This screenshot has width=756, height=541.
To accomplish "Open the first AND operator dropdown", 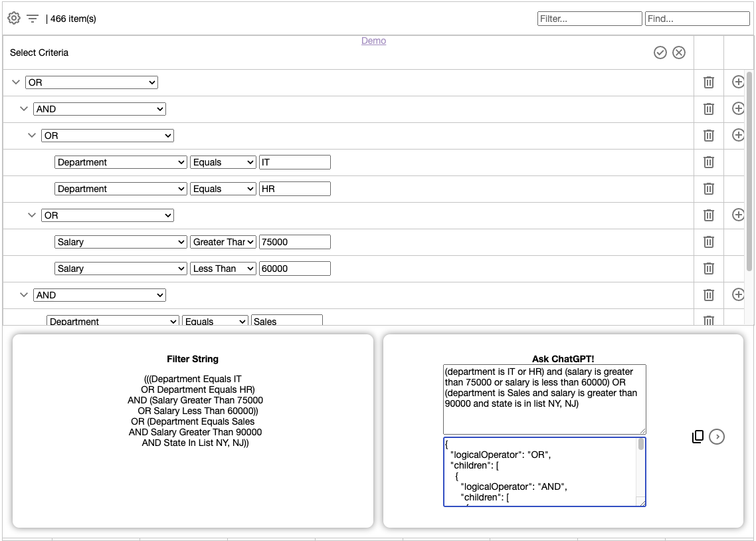I will (x=100, y=109).
